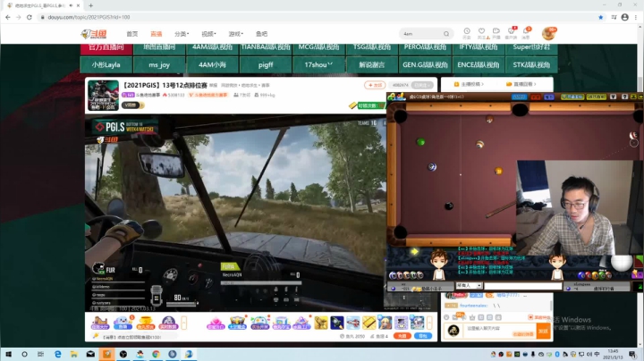This screenshot has width=644, height=361.
Task: Open File Explorer from the taskbar
Action: pos(74,354)
